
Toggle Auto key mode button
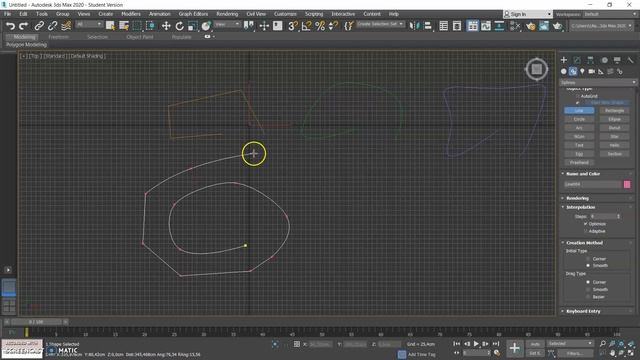[535, 344]
